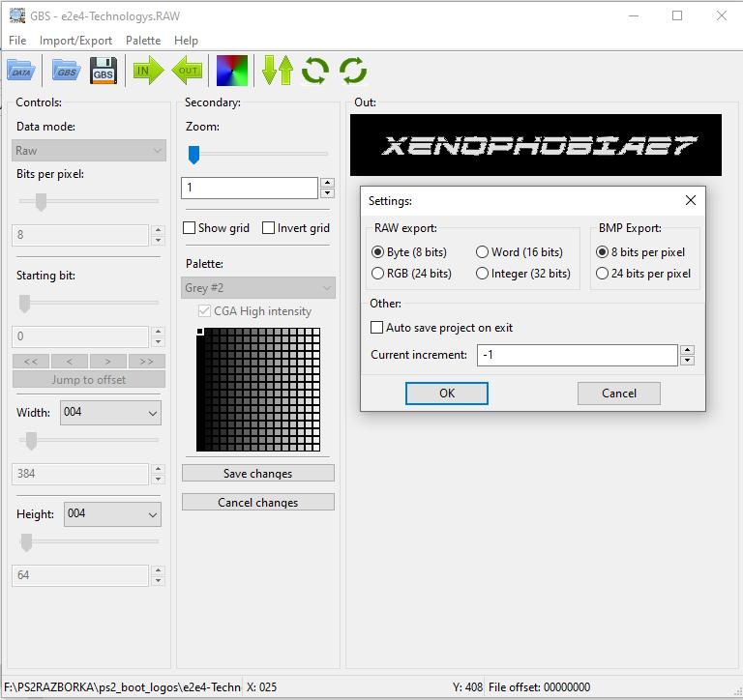
Task: Click the green up-down arrows flip icon
Action: pos(278,71)
